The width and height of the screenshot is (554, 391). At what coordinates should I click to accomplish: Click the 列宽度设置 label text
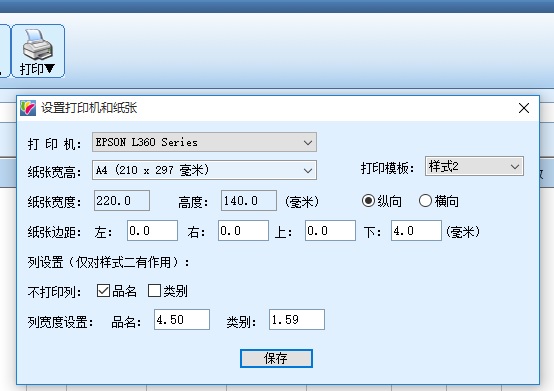pyautogui.click(x=60, y=322)
